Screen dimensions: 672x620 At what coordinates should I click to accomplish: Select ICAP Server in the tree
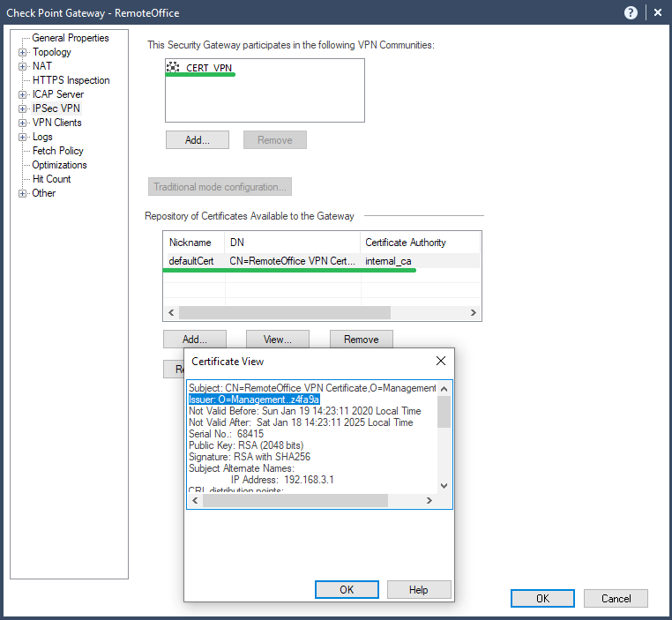58,94
